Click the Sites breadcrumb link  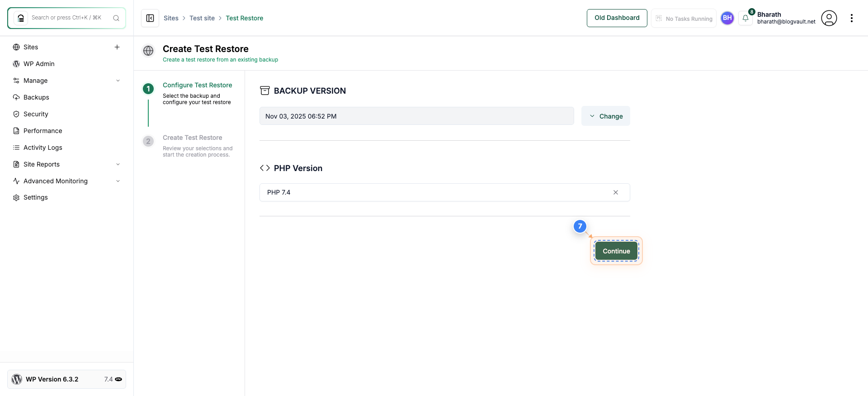point(171,18)
